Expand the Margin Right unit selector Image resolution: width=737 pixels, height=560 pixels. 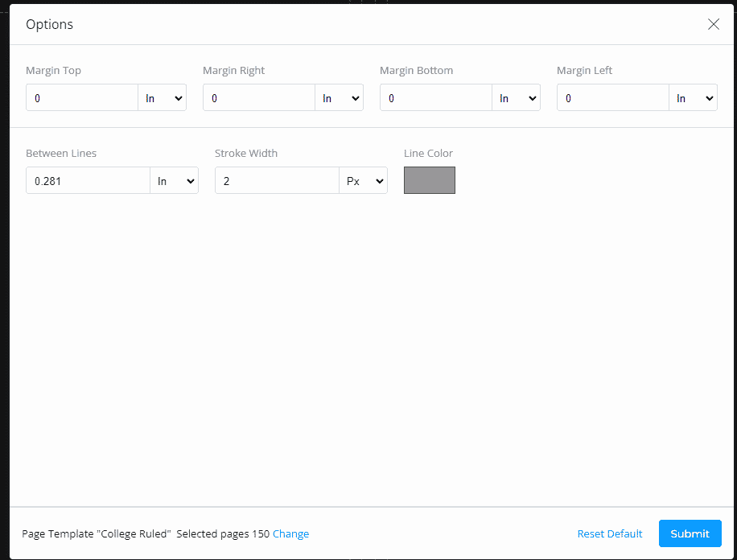[x=340, y=98]
